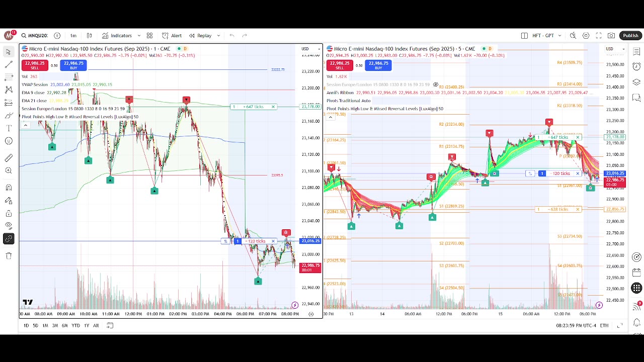Expand the favorite indicators dropdown arrow

pyautogui.click(x=139, y=36)
